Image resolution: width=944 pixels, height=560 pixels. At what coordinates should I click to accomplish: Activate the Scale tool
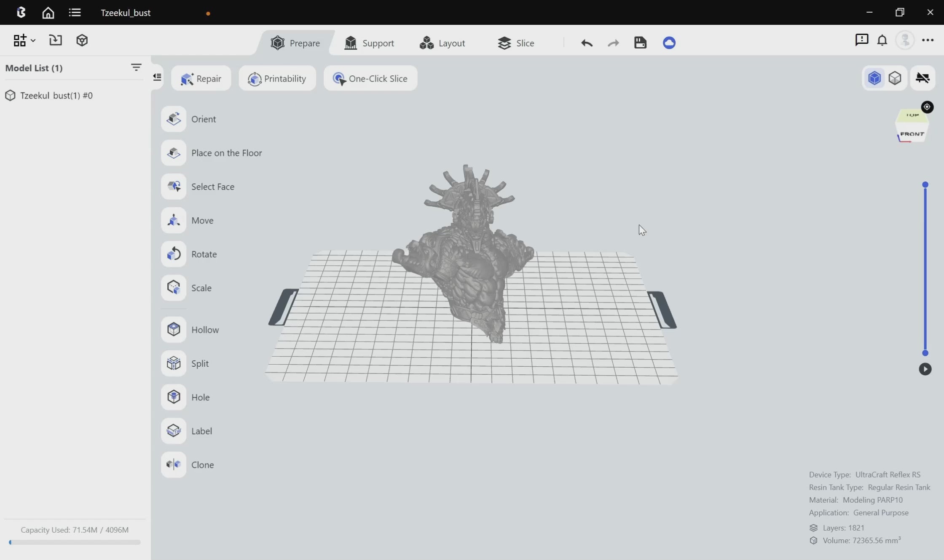174,288
